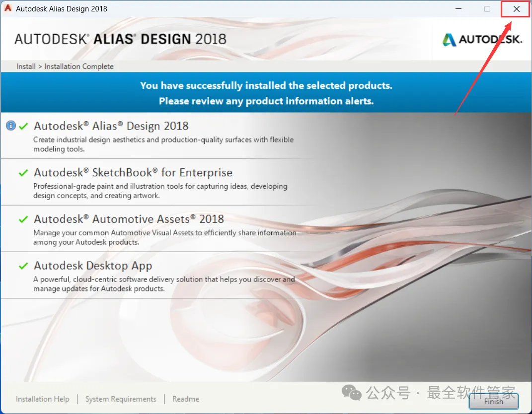The width and height of the screenshot is (532, 414).
Task: Click the 'Create industrial design aesthetics' description
Action: point(163,144)
